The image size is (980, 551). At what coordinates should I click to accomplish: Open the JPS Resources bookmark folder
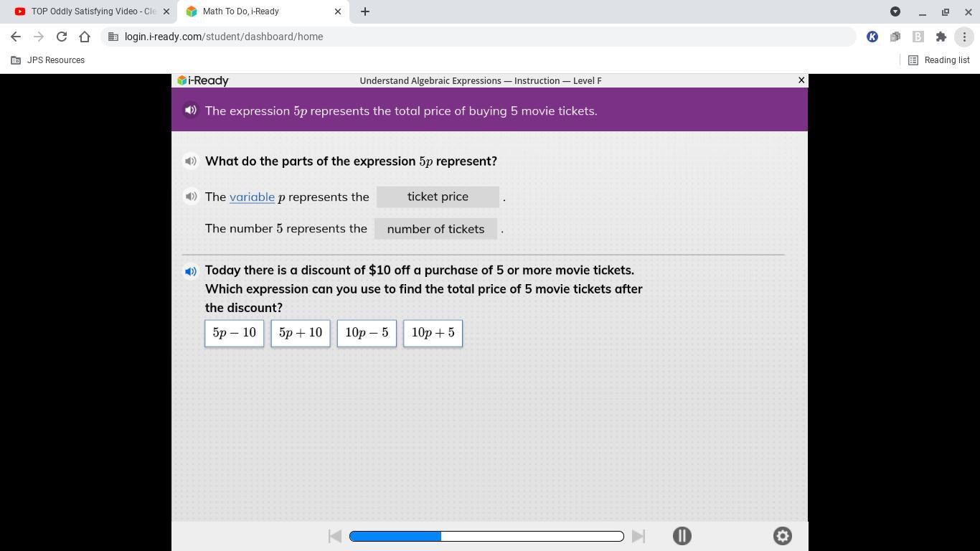point(48,60)
